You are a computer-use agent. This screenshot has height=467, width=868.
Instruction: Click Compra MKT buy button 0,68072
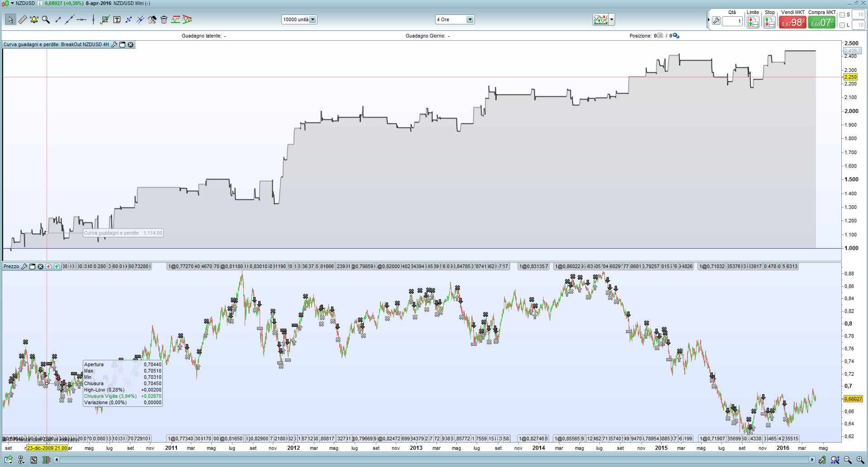[822, 22]
